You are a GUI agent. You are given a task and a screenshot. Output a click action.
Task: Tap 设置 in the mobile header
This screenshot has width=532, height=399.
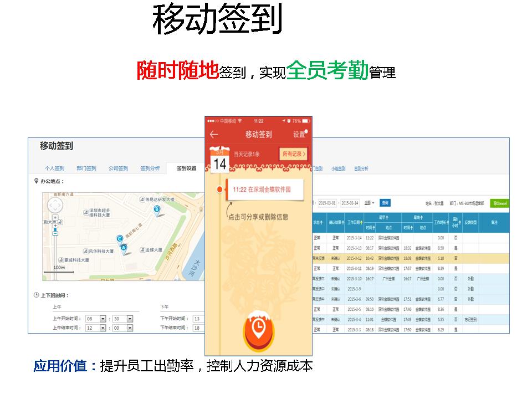299,135
